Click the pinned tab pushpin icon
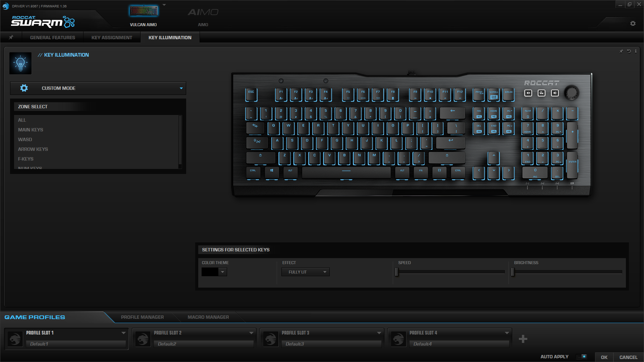The image size is (644, 362). tap(11, 37)
